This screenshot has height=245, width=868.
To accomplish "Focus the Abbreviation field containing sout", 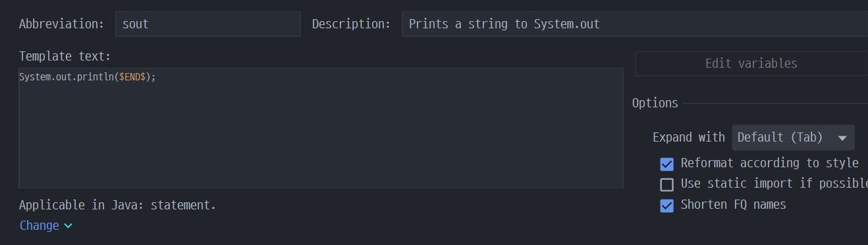I will click(208, 24).
